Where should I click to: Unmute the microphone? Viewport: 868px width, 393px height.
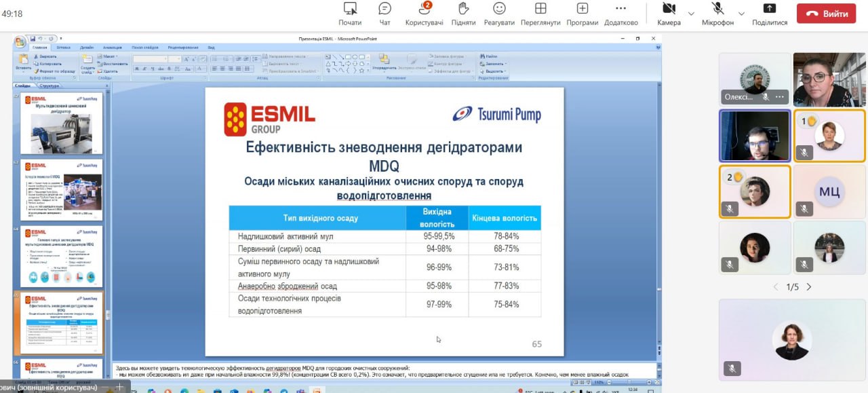point(717,14)
